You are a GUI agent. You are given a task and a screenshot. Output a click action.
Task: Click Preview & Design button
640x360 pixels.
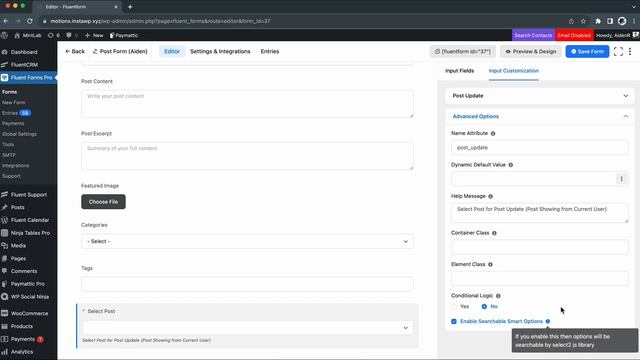tap(531, 51)
